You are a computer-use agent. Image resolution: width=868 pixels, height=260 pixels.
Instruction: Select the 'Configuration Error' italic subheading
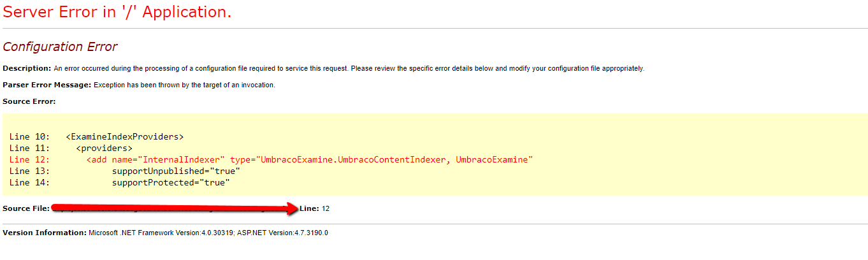tap(60, 47)
